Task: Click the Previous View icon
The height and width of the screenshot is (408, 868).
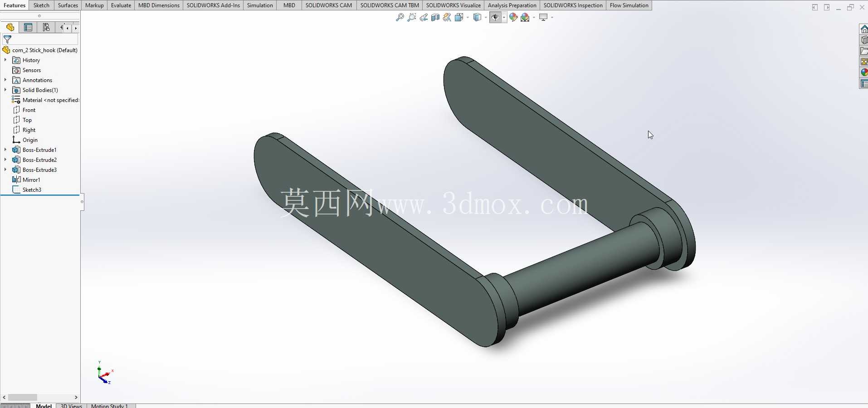Action: pos(424,17)
